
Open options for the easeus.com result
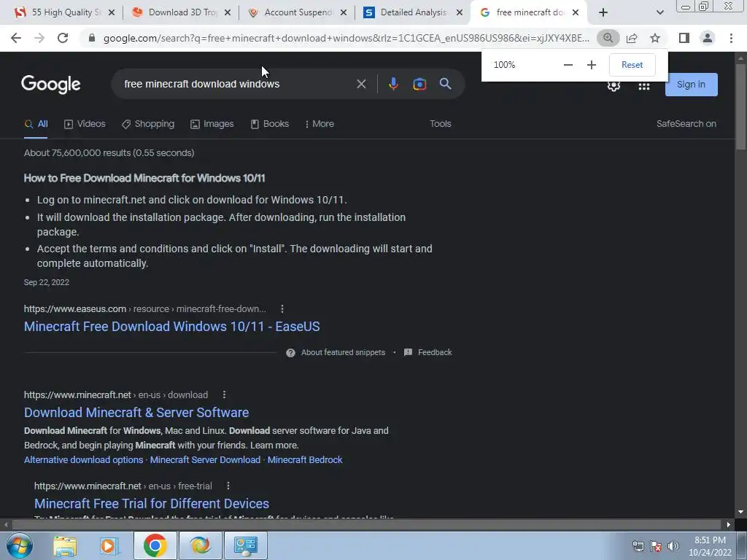point(282,309)
